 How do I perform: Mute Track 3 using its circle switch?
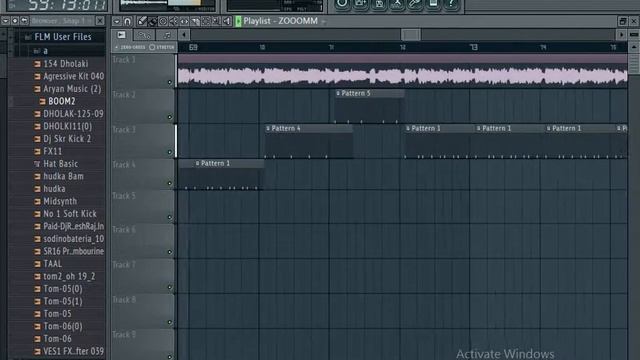click(170, 152)
